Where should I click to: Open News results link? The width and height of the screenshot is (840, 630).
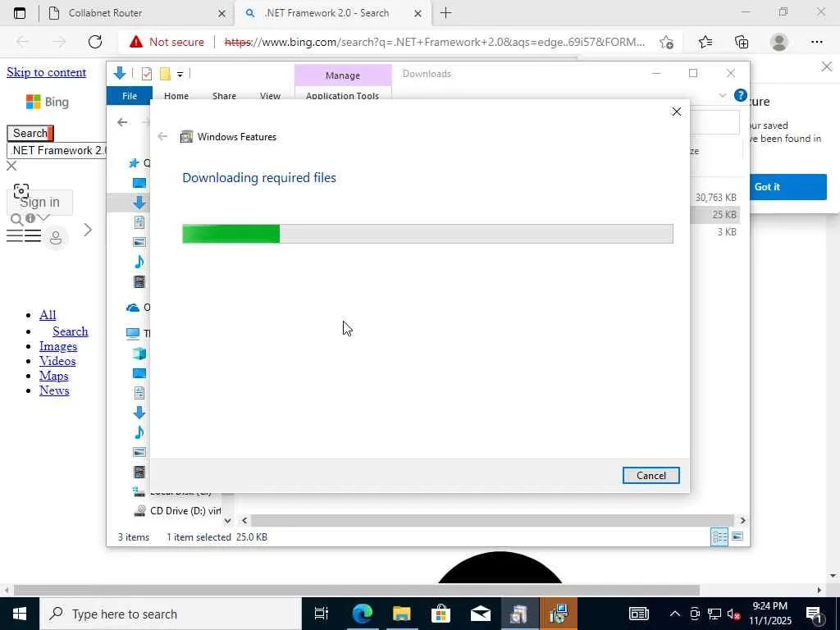click(54, 390)
